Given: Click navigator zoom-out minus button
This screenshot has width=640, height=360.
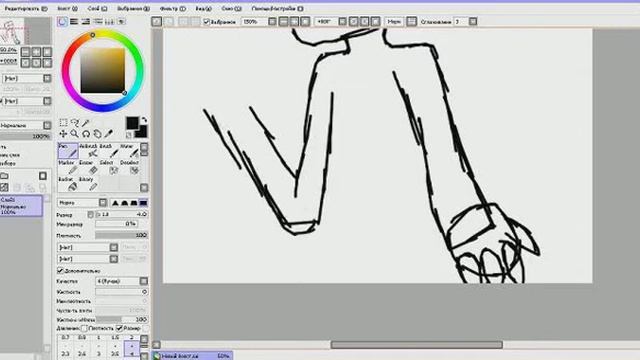Looking at the screenshot, I should (x=25, y=51).
